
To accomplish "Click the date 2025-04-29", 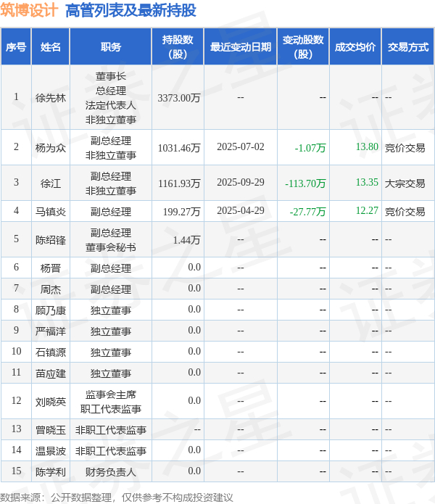I will (240, 210).
